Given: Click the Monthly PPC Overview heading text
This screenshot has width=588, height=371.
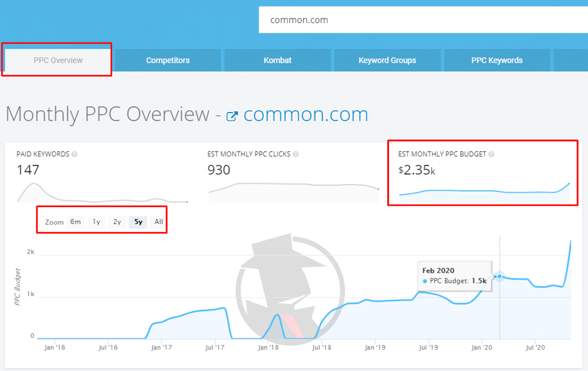Looking at the screenshot, I should pos(107,114).
